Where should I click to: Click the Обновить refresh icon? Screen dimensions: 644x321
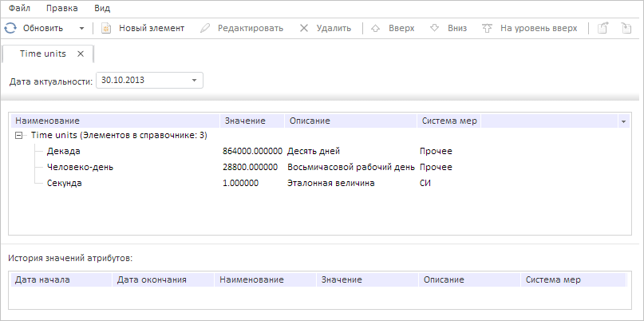pyautogui.click(x=10, y=28)
